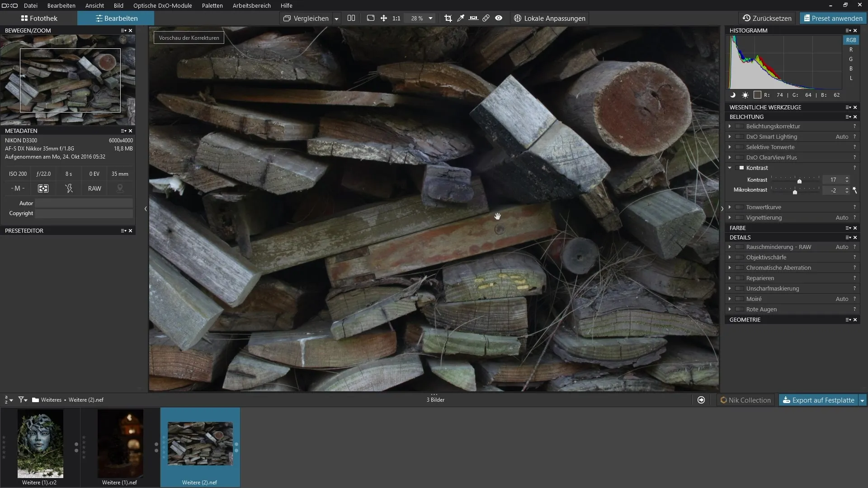This screenshot has width=868, height=488.
Task: Enable Unscharfmaskierung toggle
Action: tap(740, 289)
